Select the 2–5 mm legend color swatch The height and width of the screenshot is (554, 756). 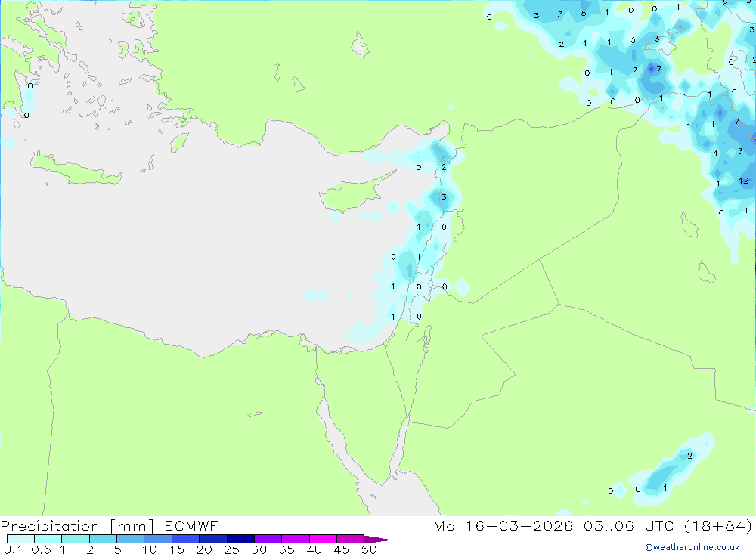tap(103, 539)
